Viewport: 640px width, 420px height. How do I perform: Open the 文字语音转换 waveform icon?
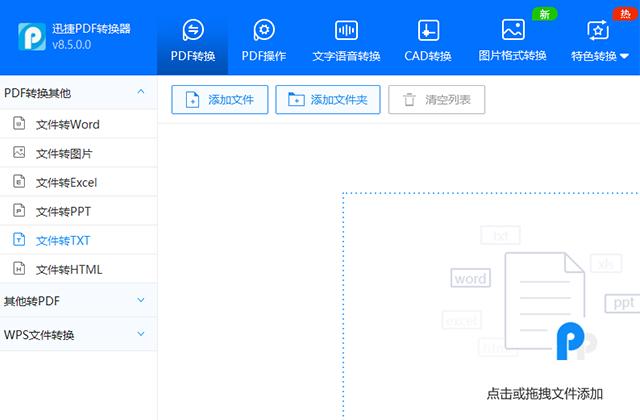pos(346,30)
